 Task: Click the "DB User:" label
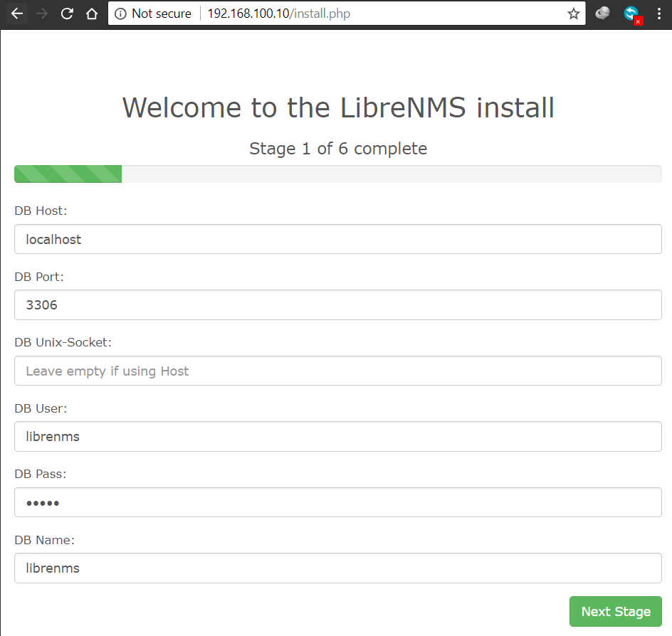pos(41,408)
